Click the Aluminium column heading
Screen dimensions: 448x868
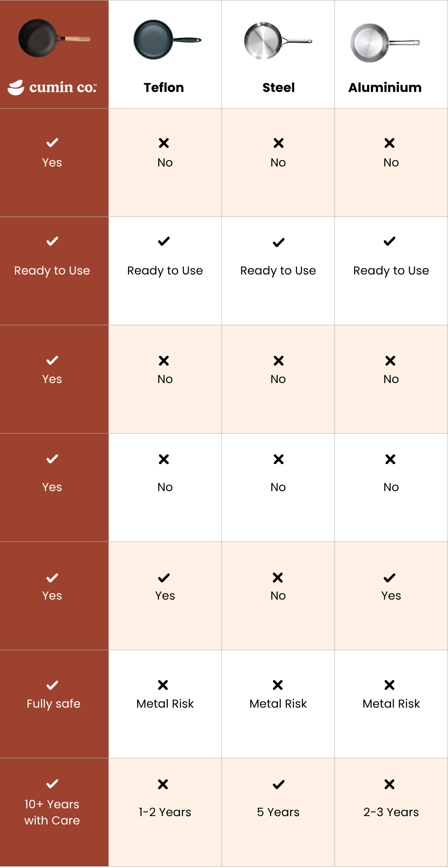click(385, 88)
